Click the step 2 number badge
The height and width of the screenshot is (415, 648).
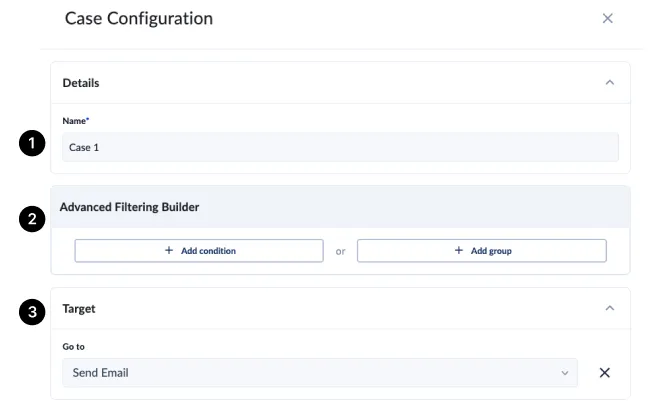click(32, 221)
